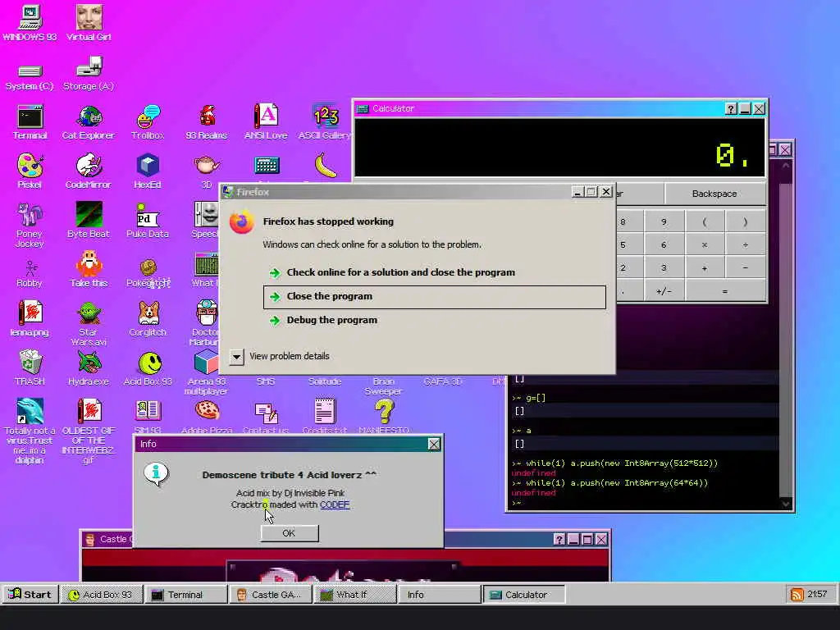Open Acid Box 93 smiley desktop icon

tap(148, 368)
